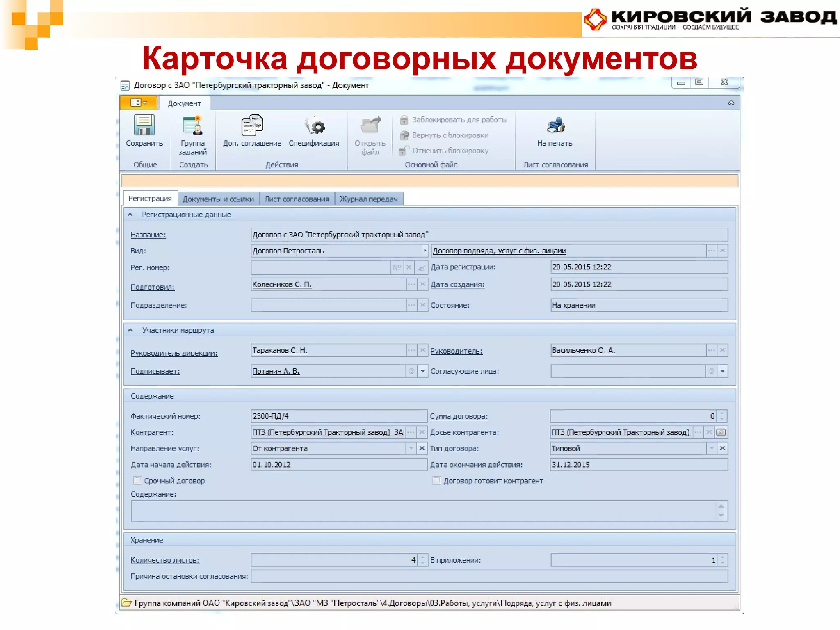Viewport: 840px width, 630px height.
Task: Click the Причина остановки согласования field
Action: (489, 576)
